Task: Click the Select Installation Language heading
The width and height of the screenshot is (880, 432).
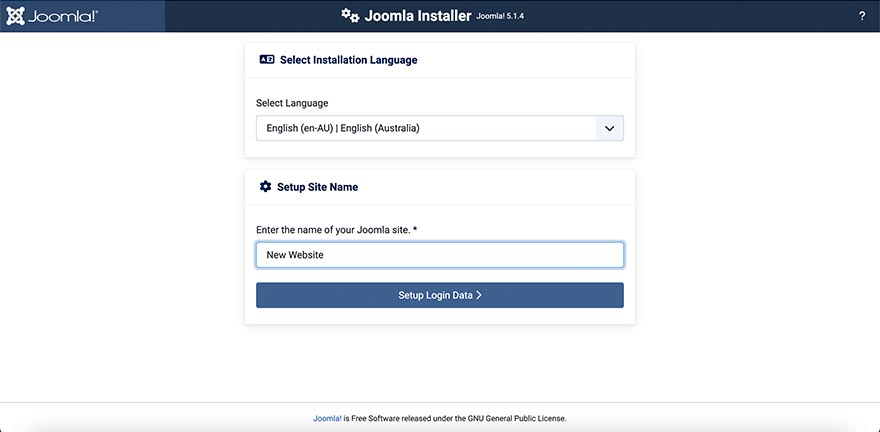Action: tap(349, 60)
